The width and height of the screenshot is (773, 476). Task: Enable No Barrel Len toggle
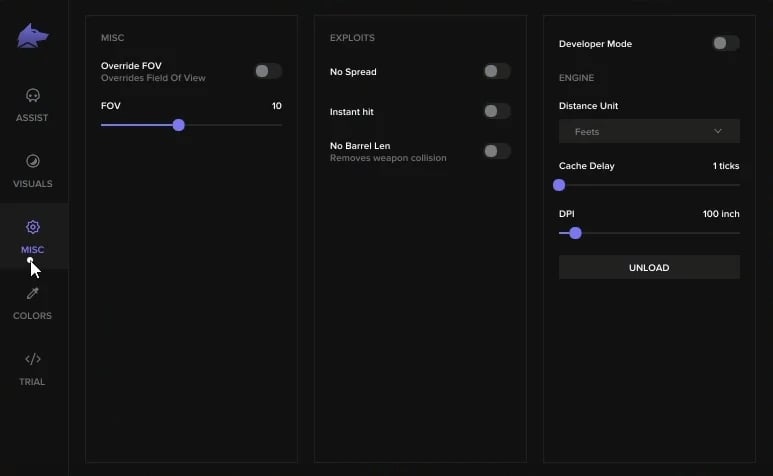pyautogui.click(x=496, y=151)
